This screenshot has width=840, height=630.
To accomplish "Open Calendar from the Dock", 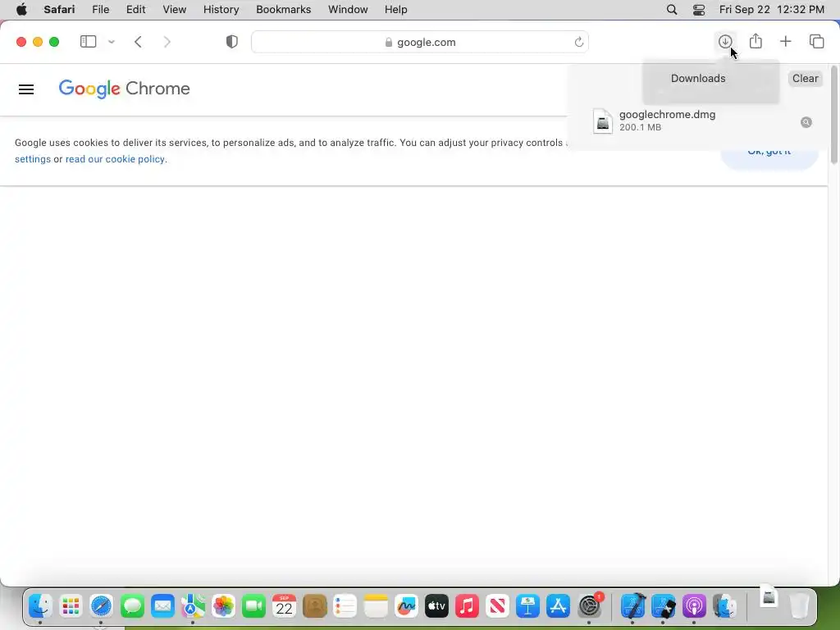I will tap(284, 606).
